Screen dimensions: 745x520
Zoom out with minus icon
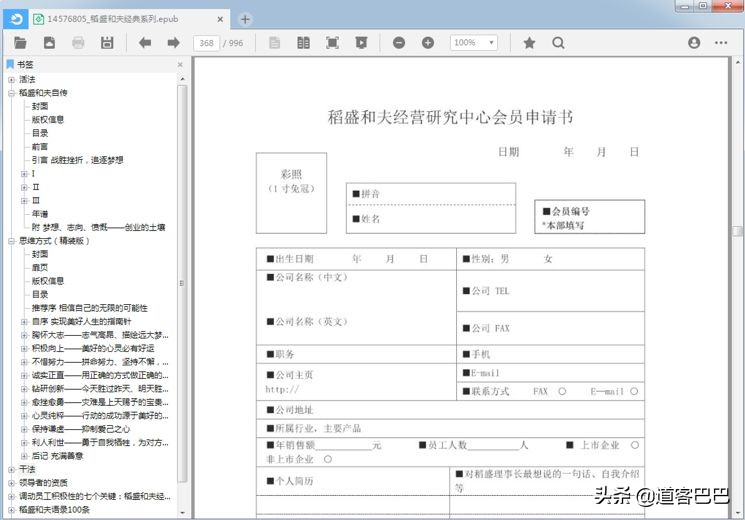coord(399,43)
